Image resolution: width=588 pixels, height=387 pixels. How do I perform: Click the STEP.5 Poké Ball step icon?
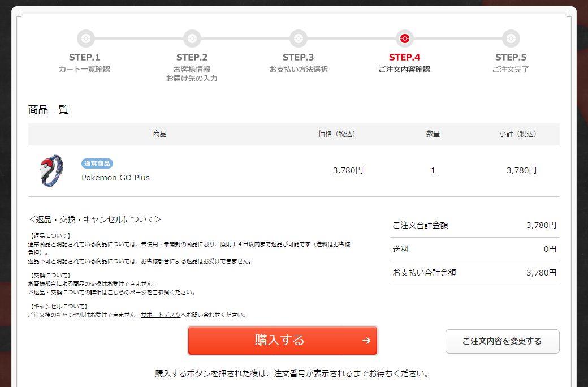coord(511,38)
